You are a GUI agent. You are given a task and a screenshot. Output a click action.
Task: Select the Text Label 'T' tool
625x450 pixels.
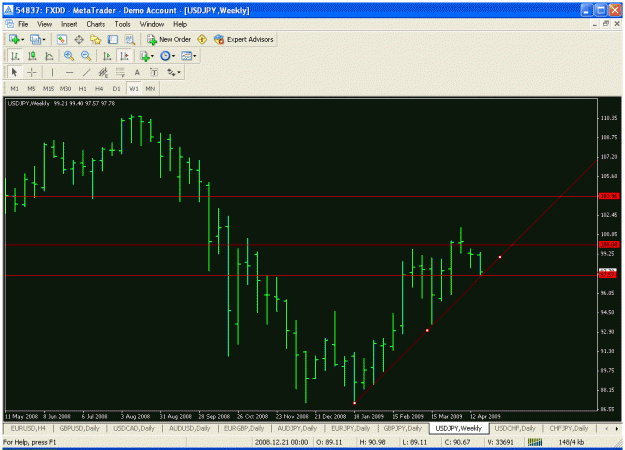tap(154, 73)
